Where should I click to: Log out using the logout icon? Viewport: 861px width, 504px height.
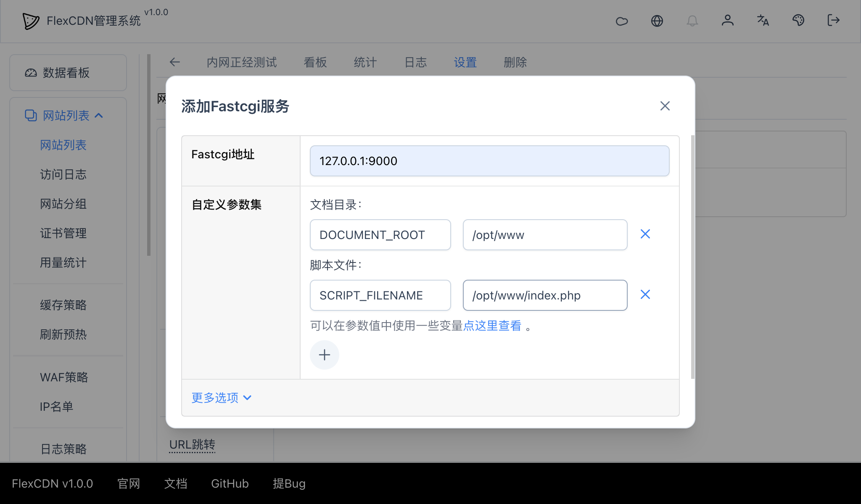click(x=833, y=21)
